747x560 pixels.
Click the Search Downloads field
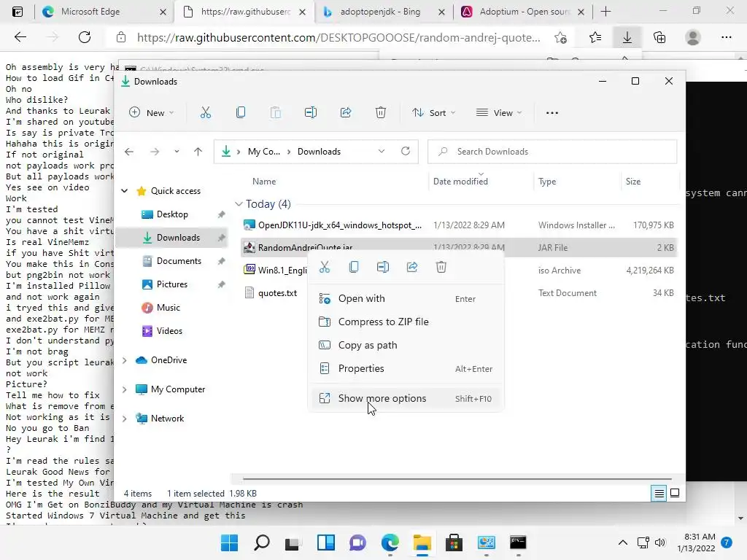click(x=552, y=152)
